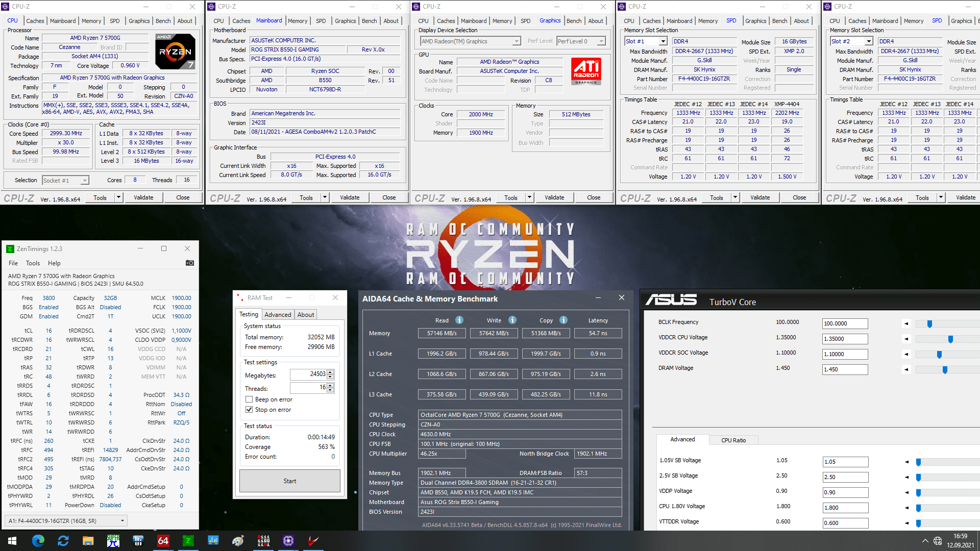
Task: Click the VDDCR SOC Voltage decrease arrow
Action: [906, 354]
